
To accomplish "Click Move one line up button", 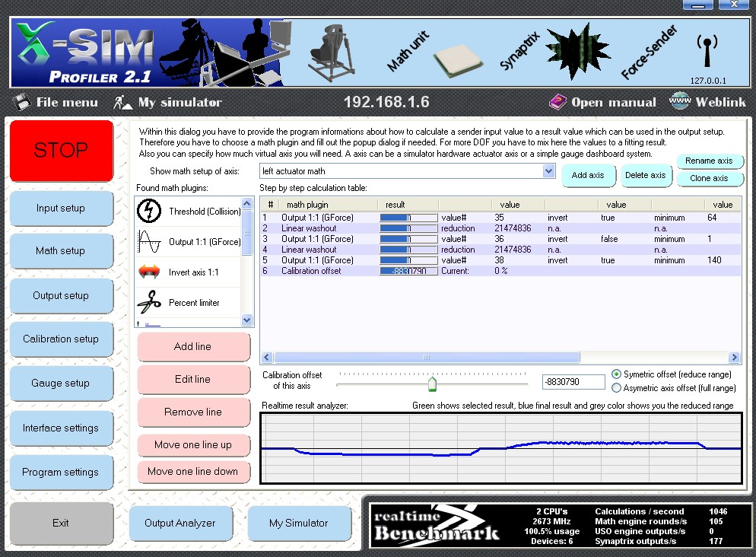I will (193, 444).
